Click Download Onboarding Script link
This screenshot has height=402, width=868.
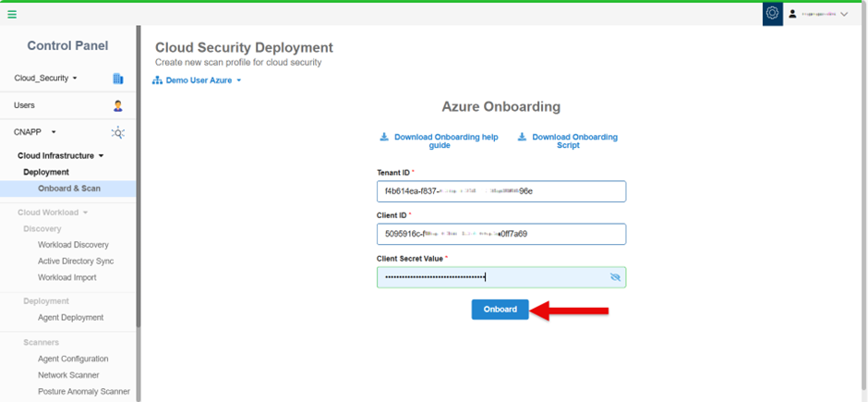click(x=573, y=141)
